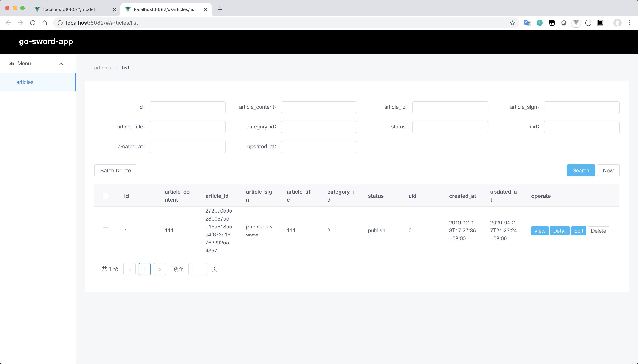Enable the Batch Delete selection mode
The width and height of the screenshot is (638, 364).
(106, 196)
